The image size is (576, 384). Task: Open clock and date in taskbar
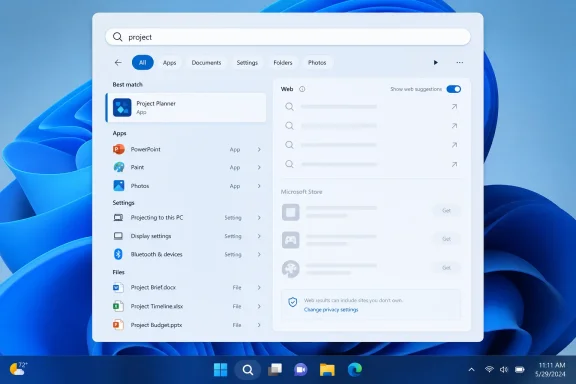551,369
